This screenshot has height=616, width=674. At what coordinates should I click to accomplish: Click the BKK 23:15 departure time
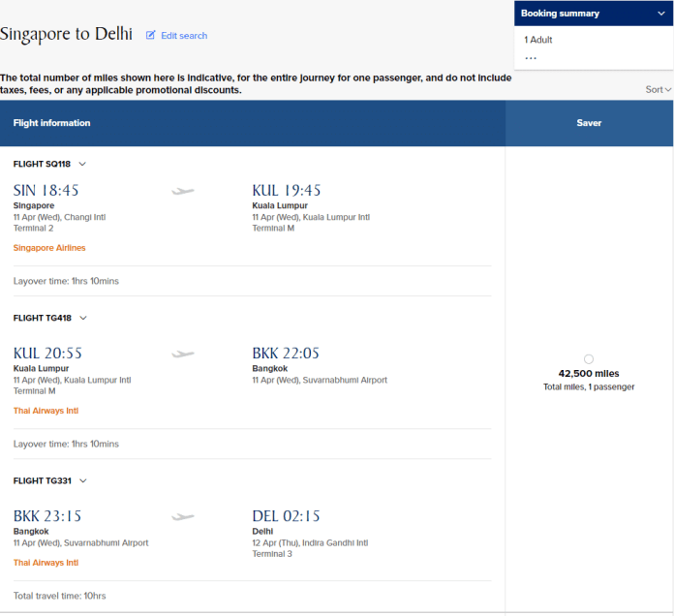(47, 516)
